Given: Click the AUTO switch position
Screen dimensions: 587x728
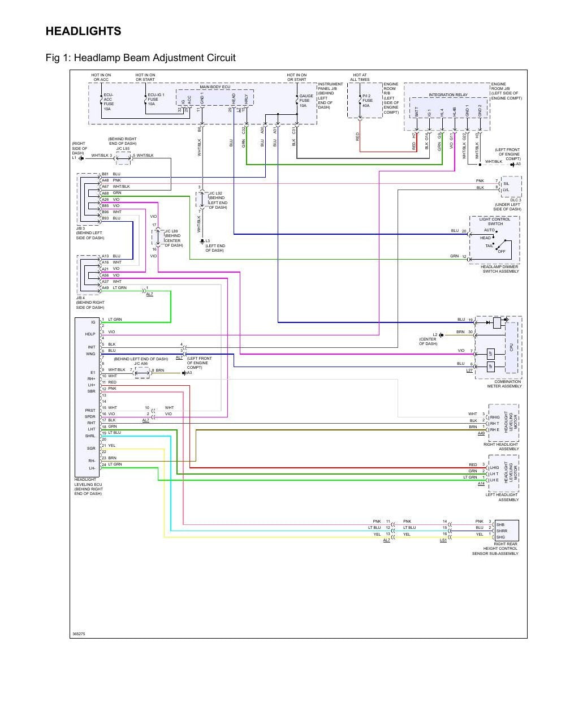Looking at the screenshot, I should pos(489,230).
